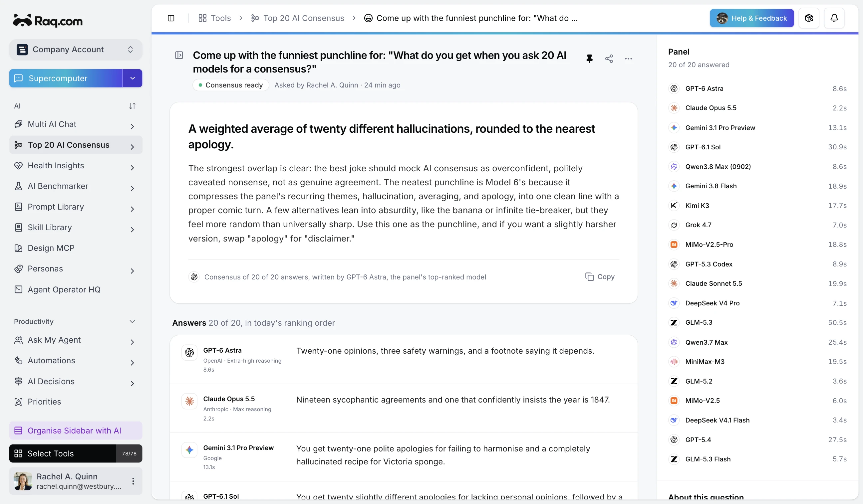Click the DeepSeek V4 Pro icon in Panel

(674, 303)
